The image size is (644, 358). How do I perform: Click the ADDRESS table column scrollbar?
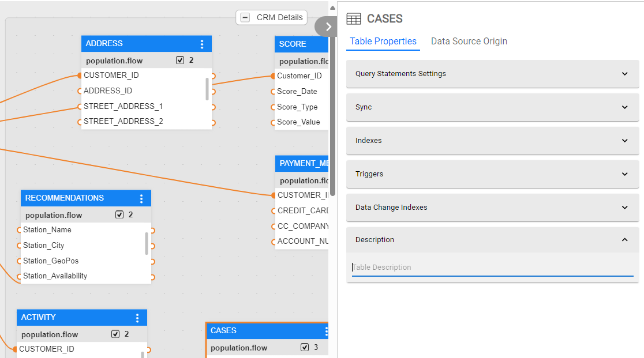(x=207, y=89)
